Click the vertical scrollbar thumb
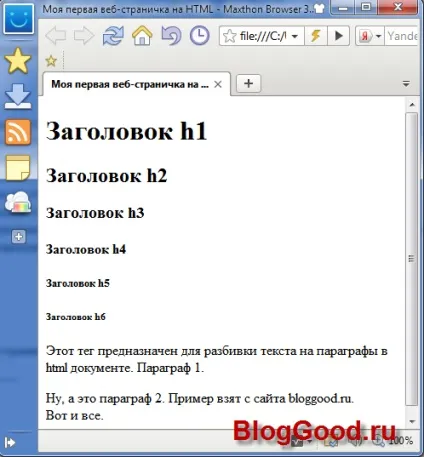424x457 pixels. [412, 259]
